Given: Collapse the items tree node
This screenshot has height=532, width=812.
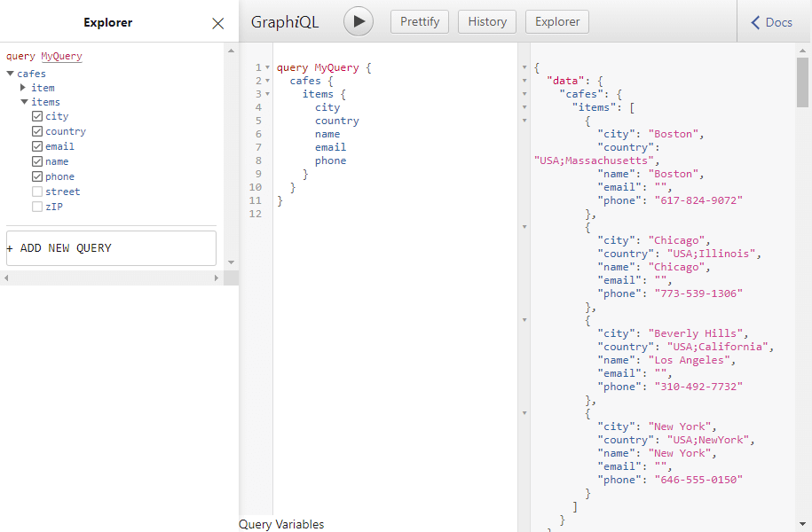Looking at the screenshot, I should [24, 102].
